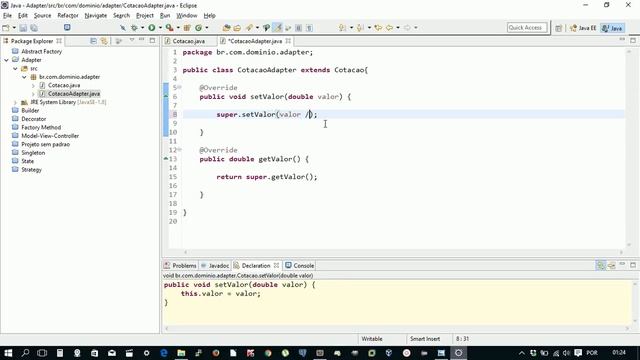Click Collapse All in Package Explorer
Screen dimensions: 640x360
coord(93,41)
